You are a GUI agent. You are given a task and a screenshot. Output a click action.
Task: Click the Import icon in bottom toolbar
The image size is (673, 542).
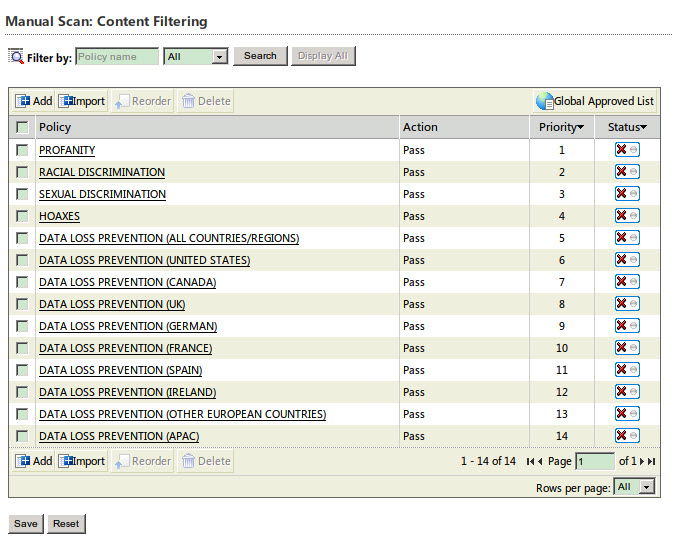pyautogui.click(x=67, y=461)
